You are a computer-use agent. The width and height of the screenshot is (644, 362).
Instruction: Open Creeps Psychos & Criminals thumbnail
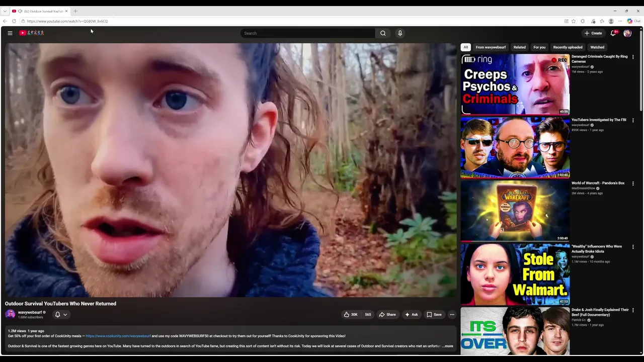[515, 84]
